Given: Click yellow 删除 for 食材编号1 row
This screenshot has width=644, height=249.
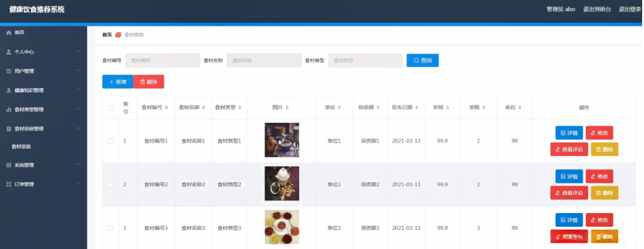Looking at the screenshot, I should (x=604, y=149).
